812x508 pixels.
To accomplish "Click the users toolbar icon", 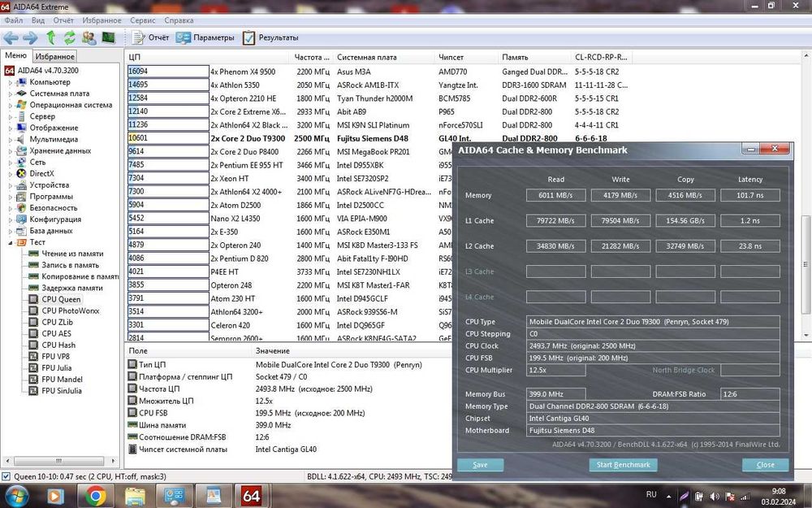I will (x=89, y=37).
